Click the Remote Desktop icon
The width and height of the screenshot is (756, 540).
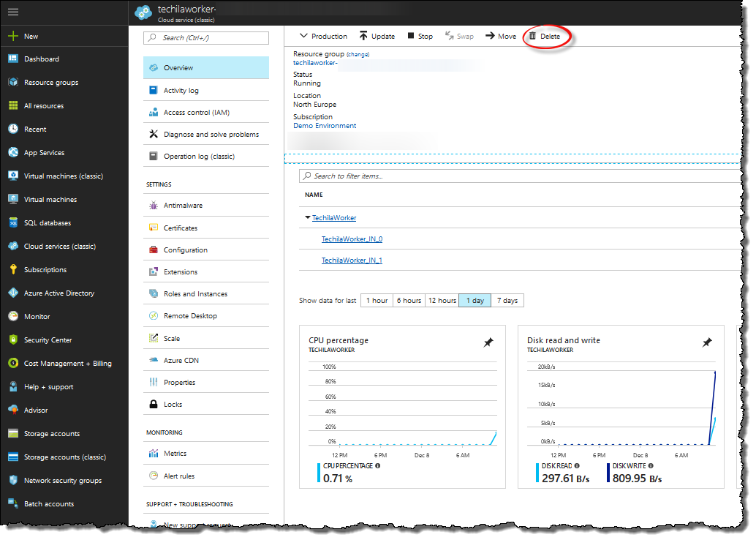pyautogui.click(x=154, y=315)
